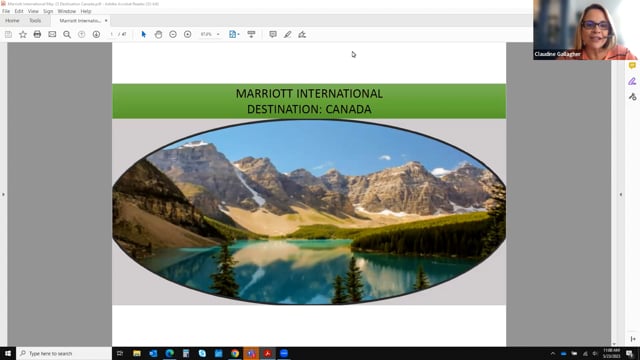Expand the zoom percentage dropdown
This screenshot has width=640, height=360.
tap(218, 34)
